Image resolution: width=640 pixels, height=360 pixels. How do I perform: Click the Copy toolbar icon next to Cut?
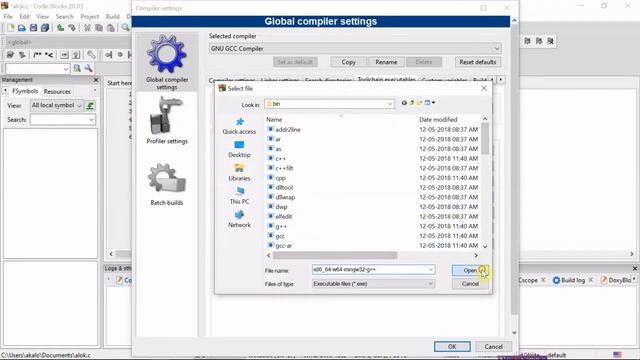[99, 28]
